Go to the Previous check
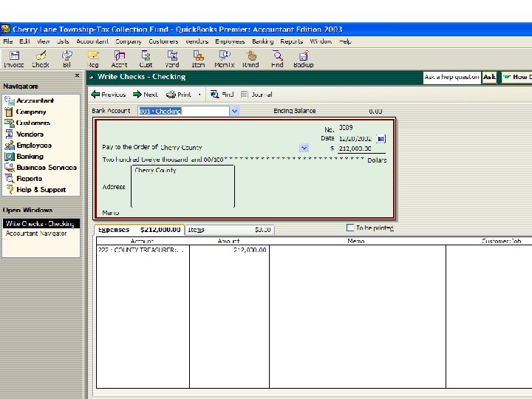This screenshot has height=399, width=532. click(x=108, y=95)
